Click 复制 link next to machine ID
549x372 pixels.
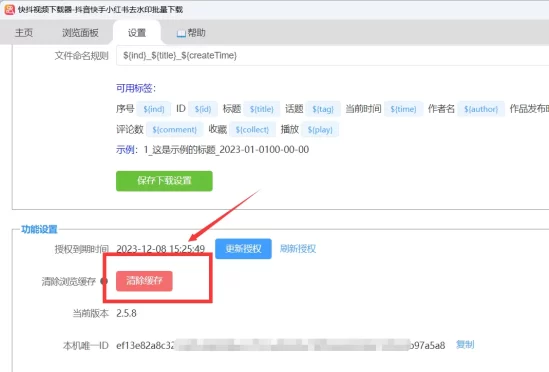(465, 345)
